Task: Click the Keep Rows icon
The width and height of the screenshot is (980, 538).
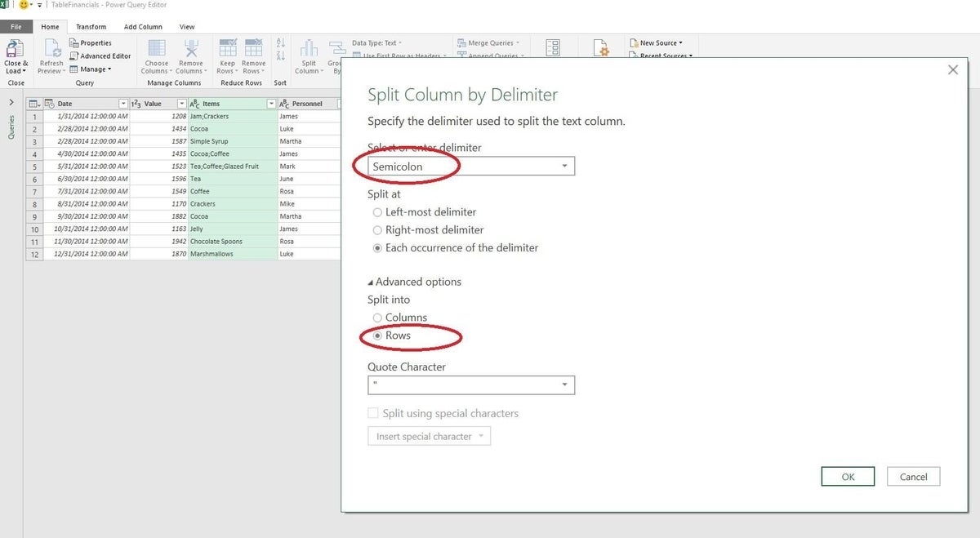Action: tap(227, 50)
